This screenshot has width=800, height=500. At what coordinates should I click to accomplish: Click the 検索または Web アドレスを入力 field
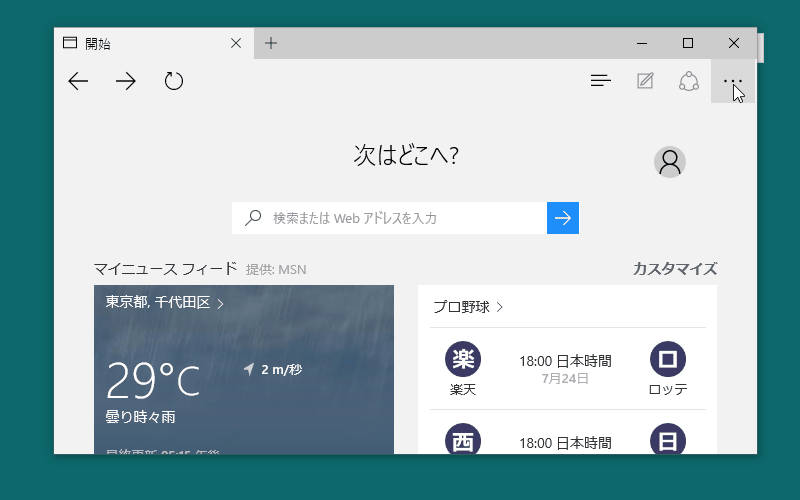pos(389,218)
